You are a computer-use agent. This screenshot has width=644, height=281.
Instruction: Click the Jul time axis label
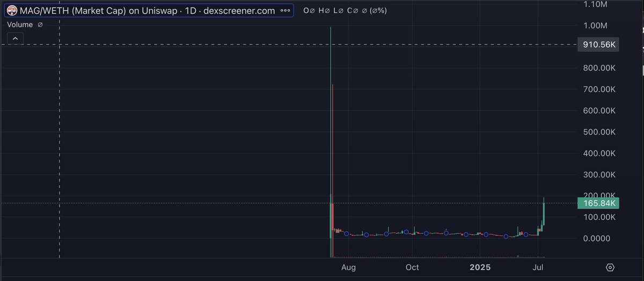pyautogui.click(x=539, y=267)
